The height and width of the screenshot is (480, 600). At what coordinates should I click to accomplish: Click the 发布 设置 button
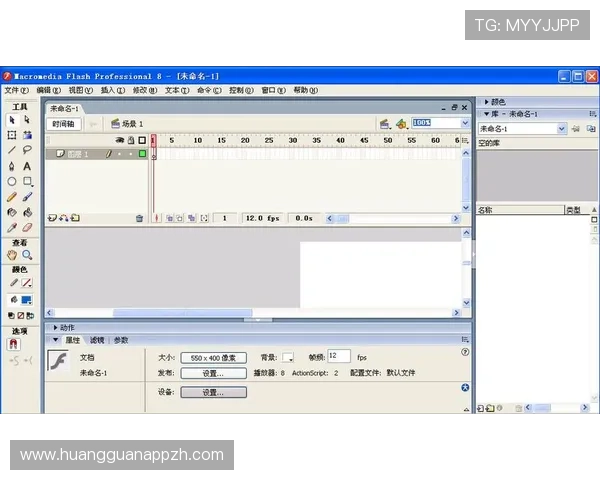click(x=214, y=373)
